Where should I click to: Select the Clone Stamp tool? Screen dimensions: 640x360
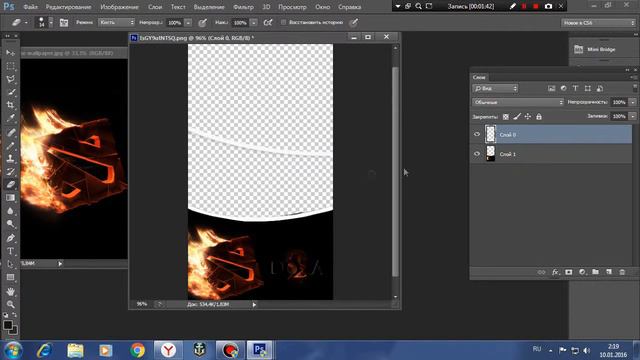[x=11, y=158]
